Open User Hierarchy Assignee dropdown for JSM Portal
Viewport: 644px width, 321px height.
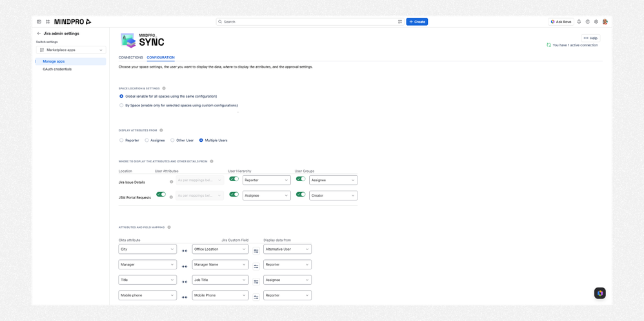click(267, 196)
